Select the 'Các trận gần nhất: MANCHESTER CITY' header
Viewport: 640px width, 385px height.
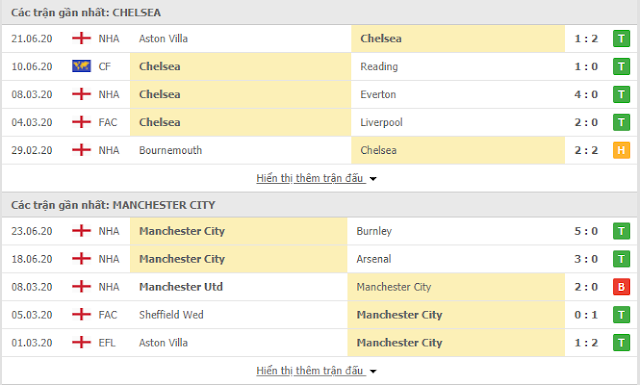(113, 205)
